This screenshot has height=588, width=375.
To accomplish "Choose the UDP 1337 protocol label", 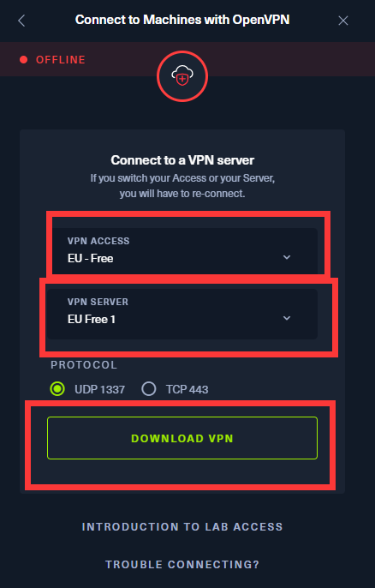I will coord(99,389).
